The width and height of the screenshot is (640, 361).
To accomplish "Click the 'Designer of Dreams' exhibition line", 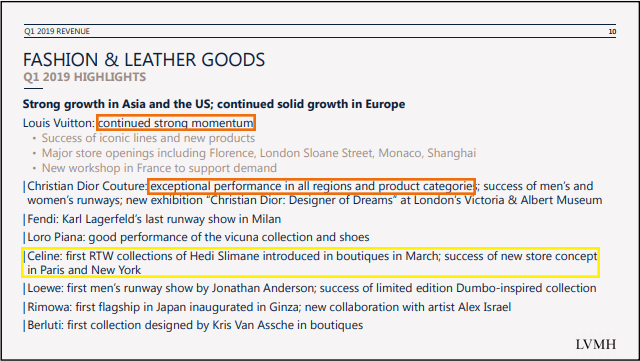I will point(315,200).
